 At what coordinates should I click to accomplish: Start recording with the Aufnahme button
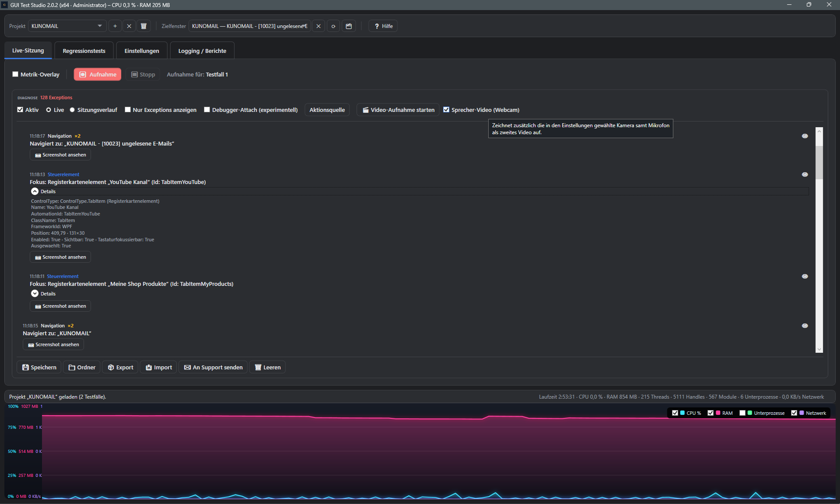[98, 74]
